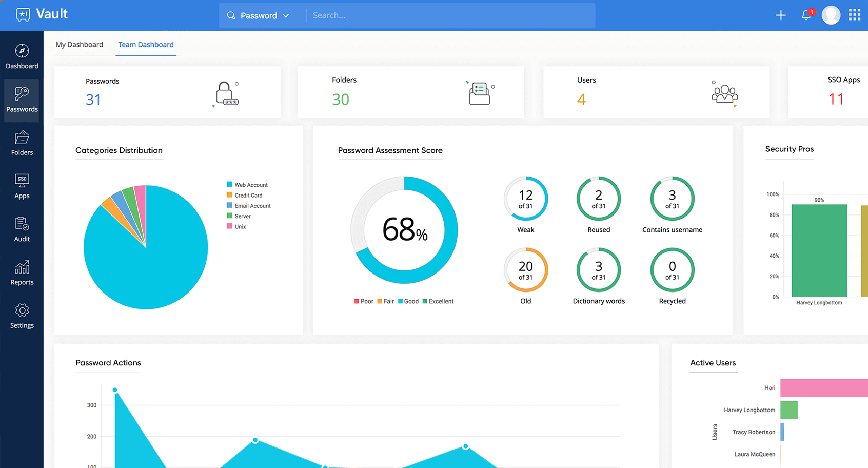Click the notification bell icon

pos(806,15)
